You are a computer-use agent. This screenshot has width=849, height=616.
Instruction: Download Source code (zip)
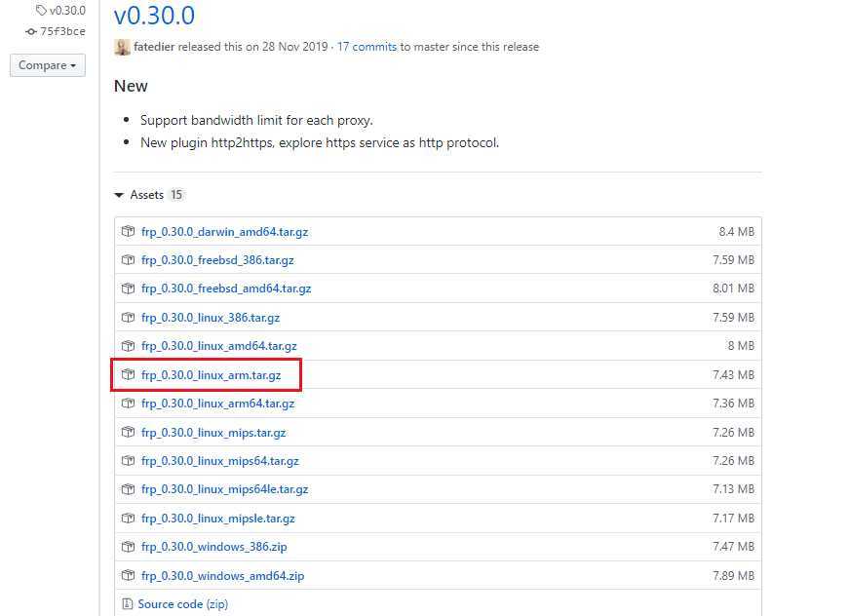point(183,604)
